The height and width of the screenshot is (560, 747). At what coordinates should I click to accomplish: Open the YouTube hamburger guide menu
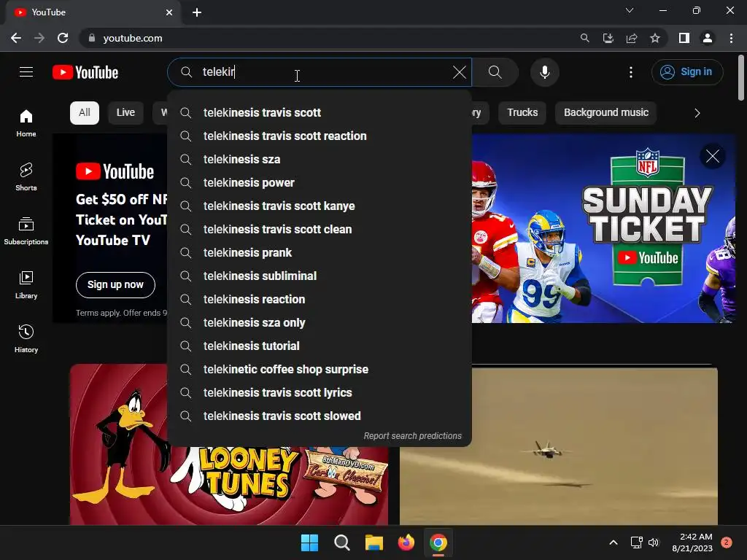point(26,72)
